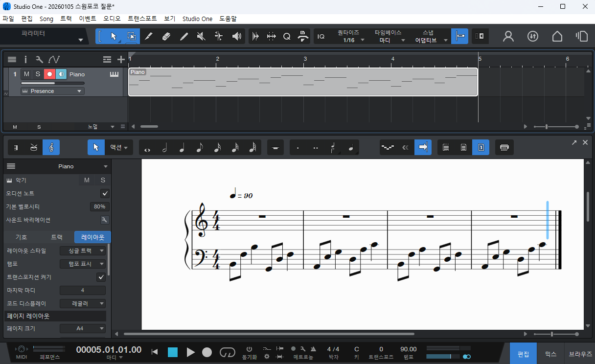The height and width of the screenshot is (364, 595).
Task: Open the Sound Variations wrench button
Action: (x=105, y=220)
